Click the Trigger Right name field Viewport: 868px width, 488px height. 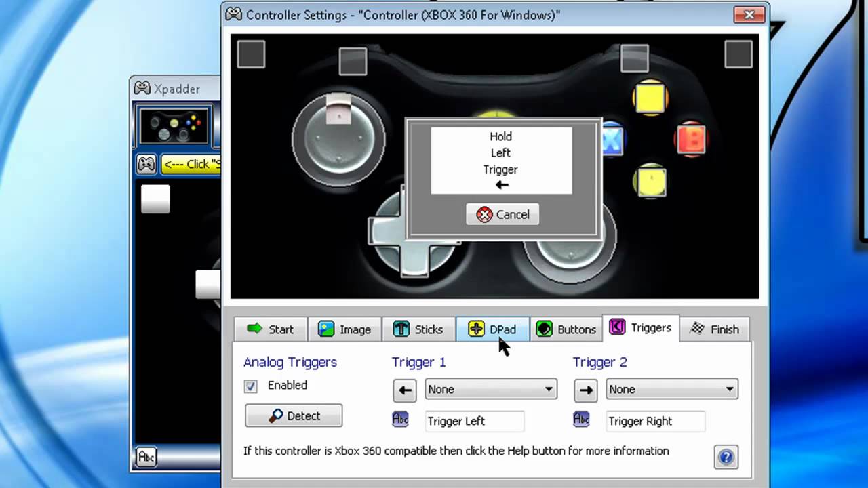[x=656, y=421]
